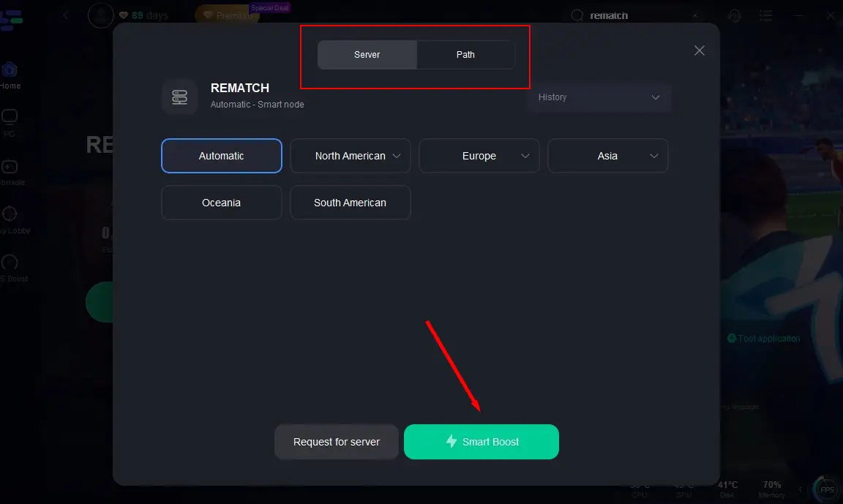Choose the Oceania server region
843x504 pixels.
pyautogui.click(x=222, y=203)
